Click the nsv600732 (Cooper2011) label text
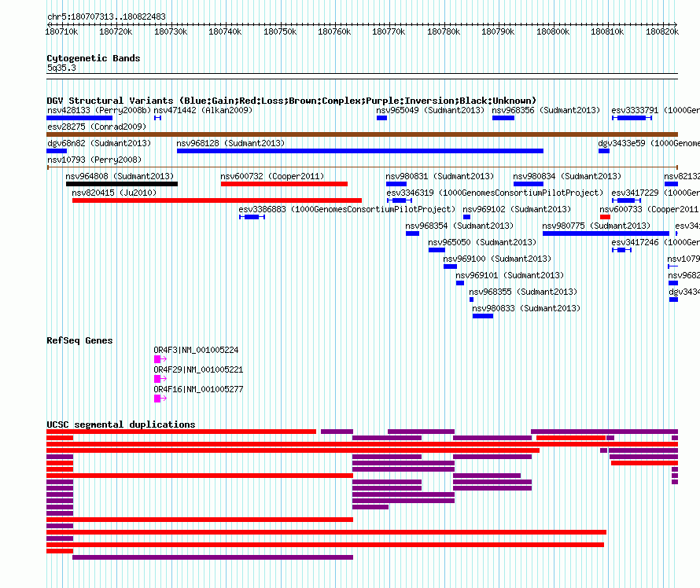The image size is (700, 588). click(x=272, y=176)
